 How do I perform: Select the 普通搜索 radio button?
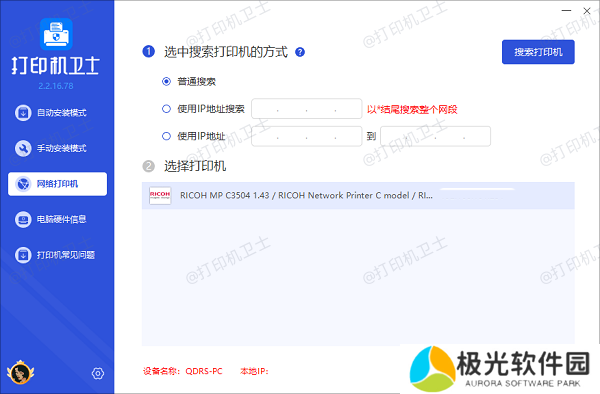pos(166,81)
